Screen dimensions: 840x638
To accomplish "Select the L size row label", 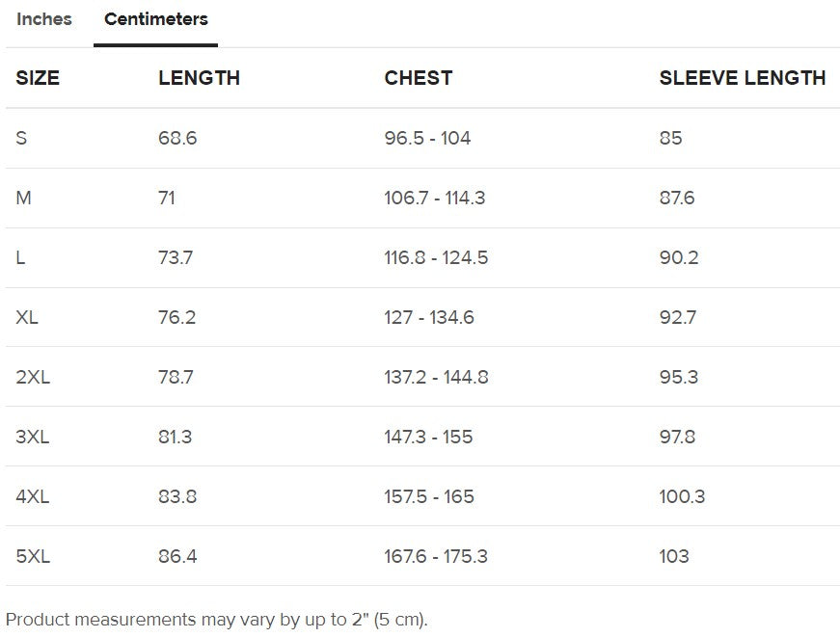I will (x=20, y=257).
